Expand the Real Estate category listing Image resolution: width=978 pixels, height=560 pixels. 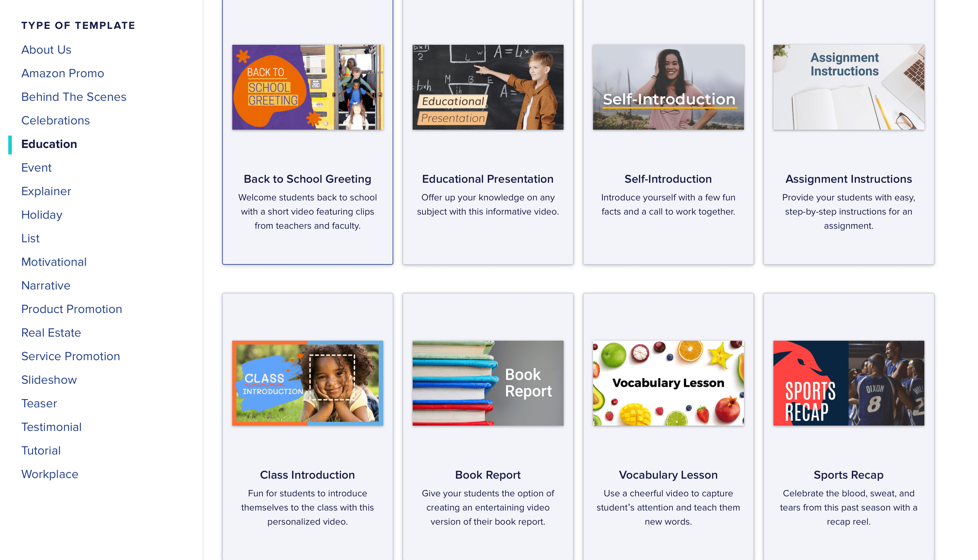(51, 332)
